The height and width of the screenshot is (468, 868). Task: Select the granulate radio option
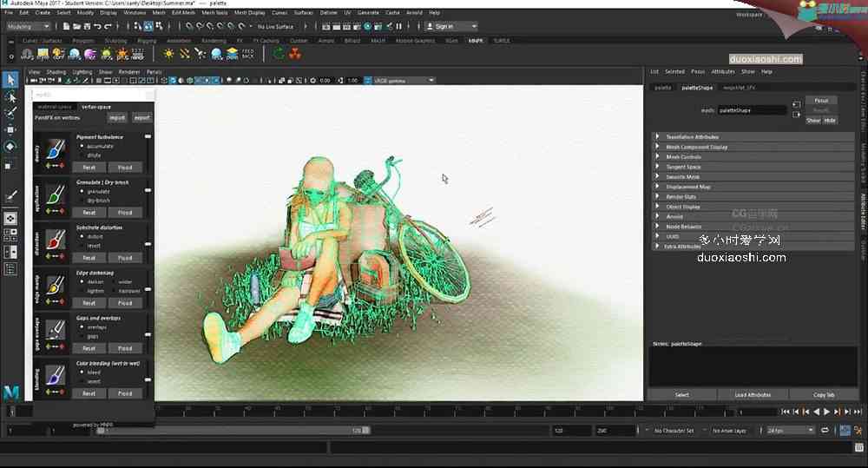click(x=83, y=192)
